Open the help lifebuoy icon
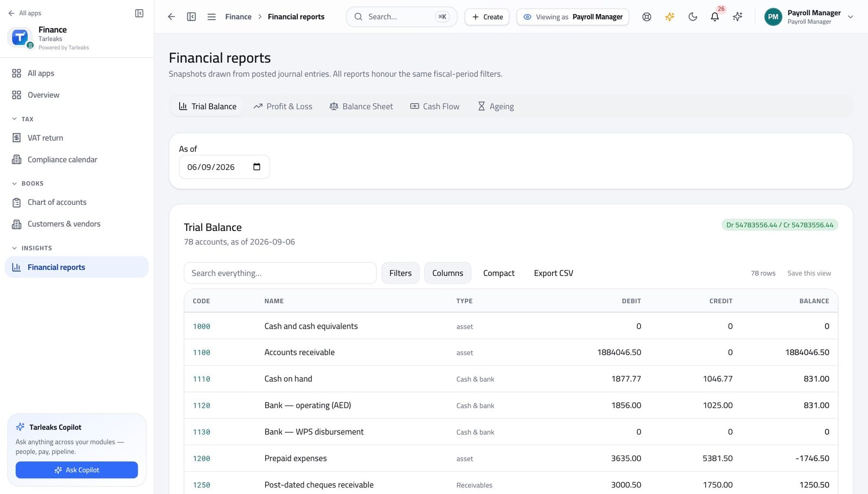 (647, 17)
